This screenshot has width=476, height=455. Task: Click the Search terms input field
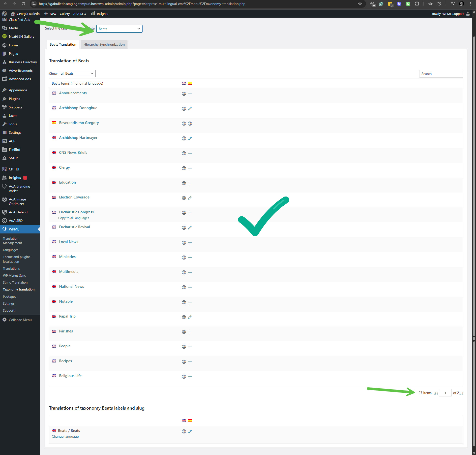[x=441, y=74]
